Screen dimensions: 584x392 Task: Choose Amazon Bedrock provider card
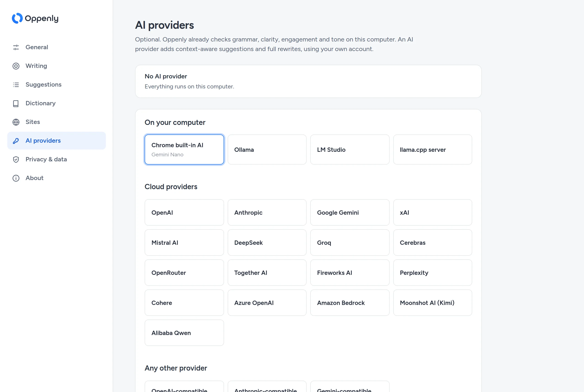(x=350, y=303)
